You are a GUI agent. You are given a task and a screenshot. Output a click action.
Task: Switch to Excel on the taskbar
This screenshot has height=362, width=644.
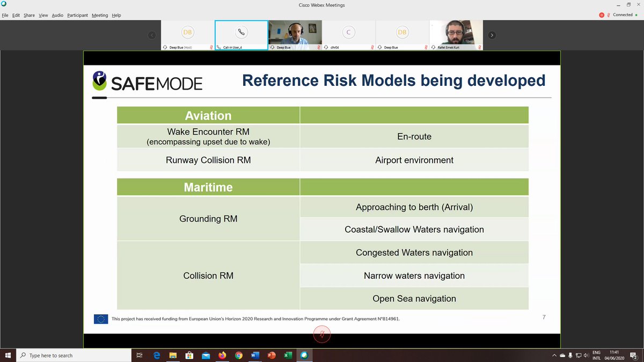[x=288, y=355]
